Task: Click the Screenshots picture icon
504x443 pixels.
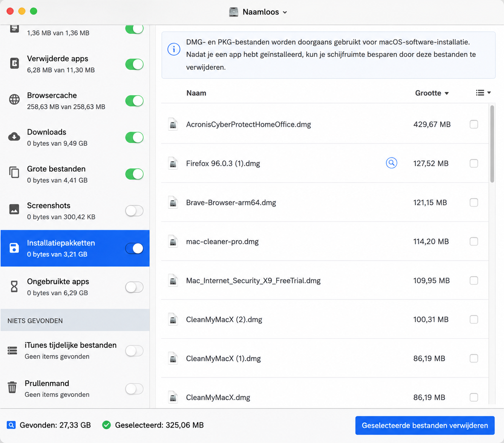Action: (14, 209)
